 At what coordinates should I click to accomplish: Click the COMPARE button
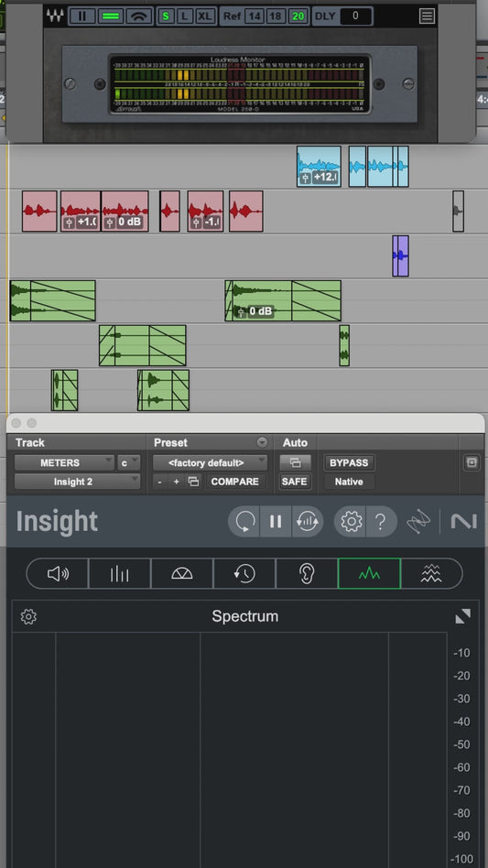[235, 482]
